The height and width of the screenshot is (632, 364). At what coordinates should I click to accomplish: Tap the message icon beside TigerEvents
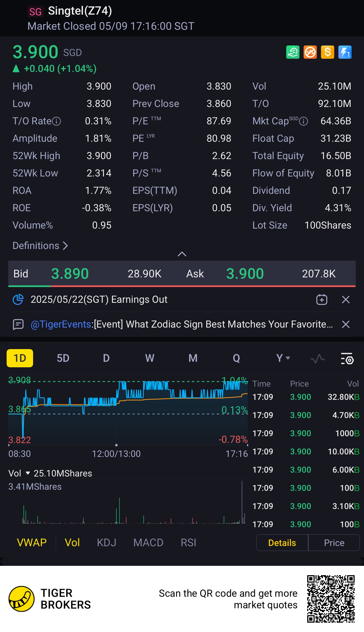tap(18, 324)
